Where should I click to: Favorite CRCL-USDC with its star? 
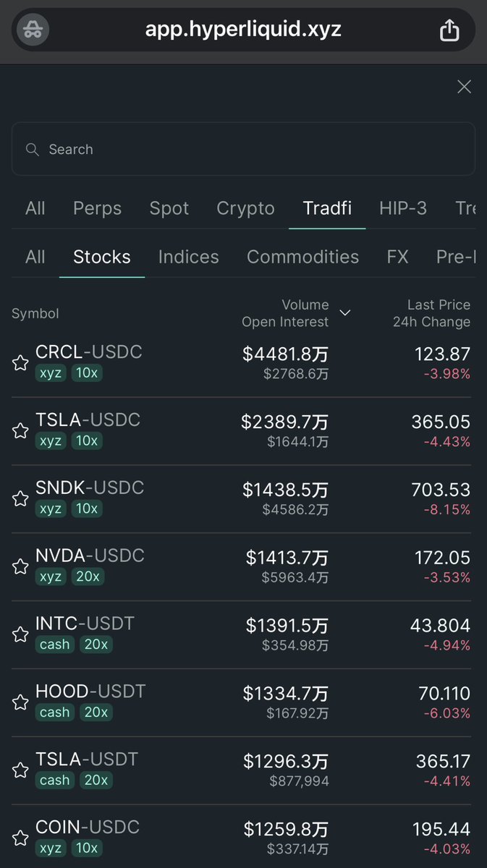(20, 363)
